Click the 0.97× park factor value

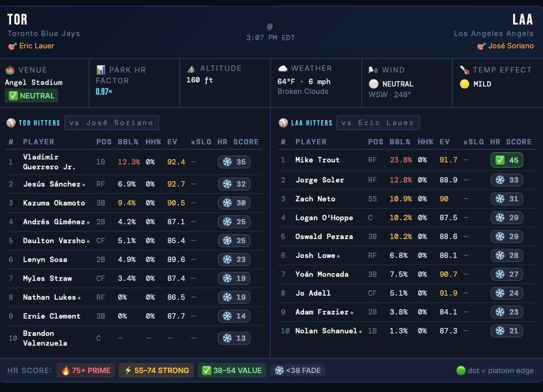pos(104,92)
